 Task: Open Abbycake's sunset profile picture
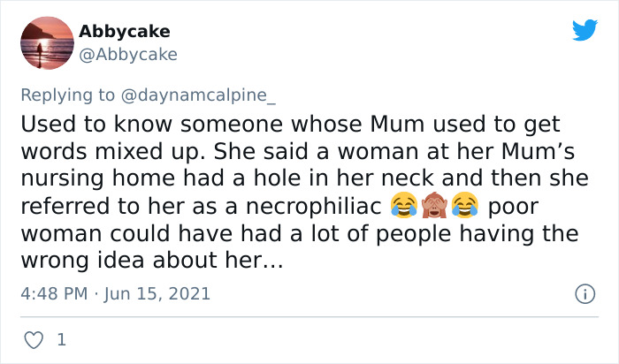click(46, 42)
